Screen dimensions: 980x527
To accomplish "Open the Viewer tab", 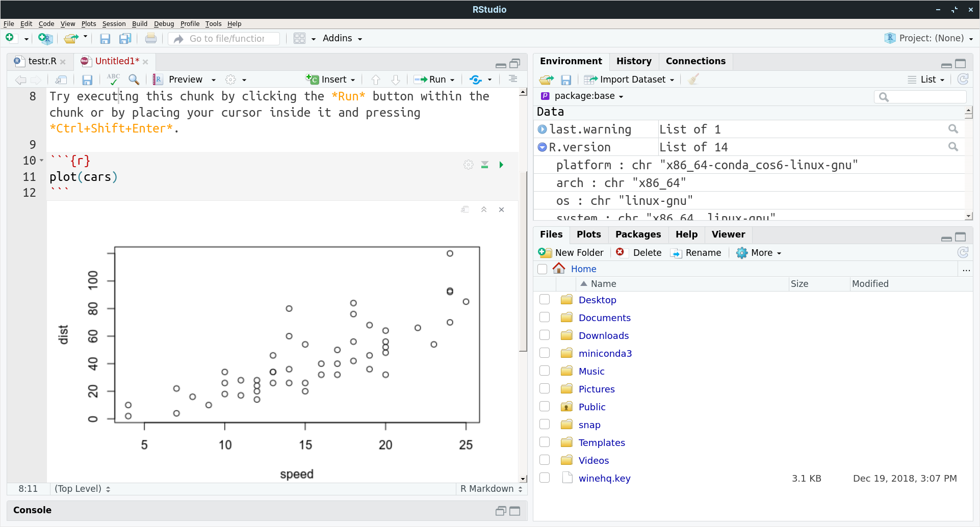I will [728, 234].
